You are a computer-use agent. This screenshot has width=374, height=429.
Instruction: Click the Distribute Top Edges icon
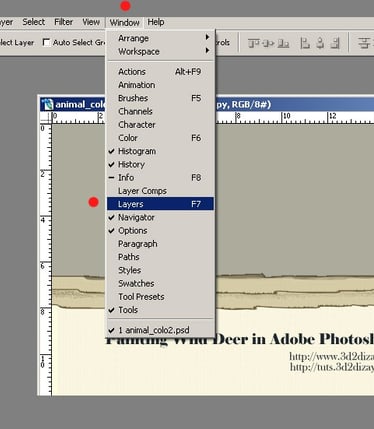pos(364,43)
